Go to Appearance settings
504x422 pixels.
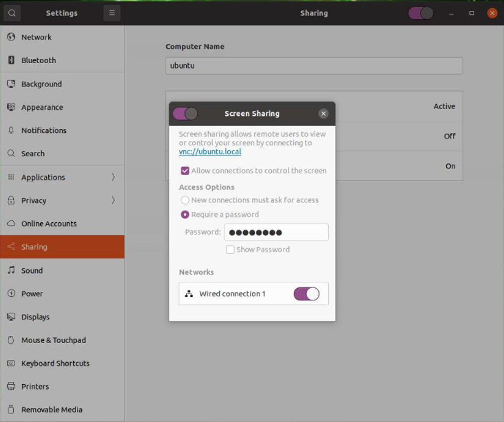click(x=63, y=107)
